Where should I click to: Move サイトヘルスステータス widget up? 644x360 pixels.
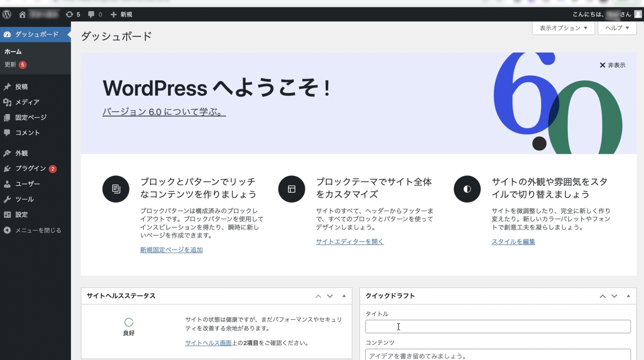pos(318,296)
